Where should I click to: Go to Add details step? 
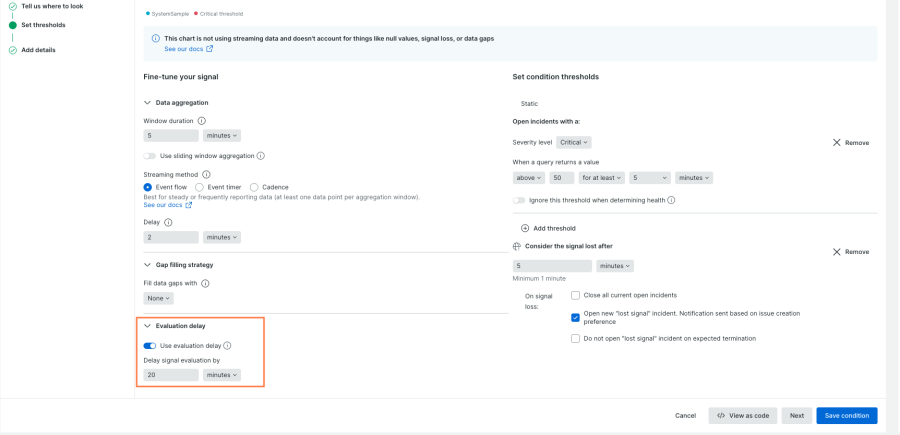pos(38,50)
